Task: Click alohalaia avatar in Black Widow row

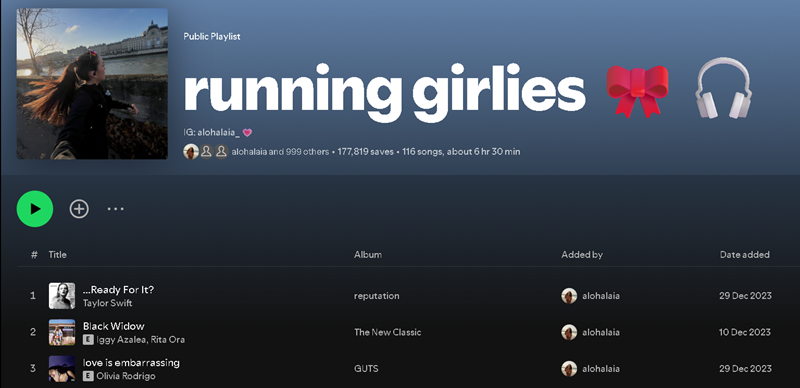Action: (569, 332)
